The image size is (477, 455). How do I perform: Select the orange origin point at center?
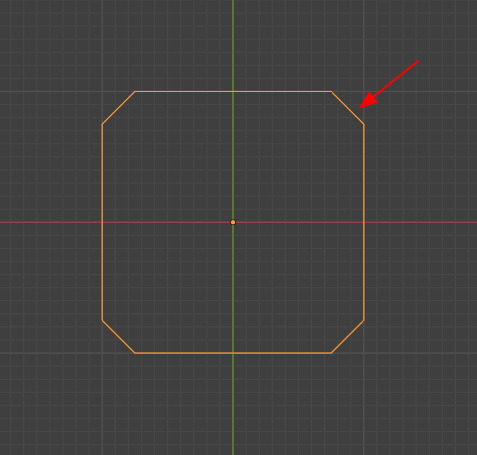(x=233, y=222)
